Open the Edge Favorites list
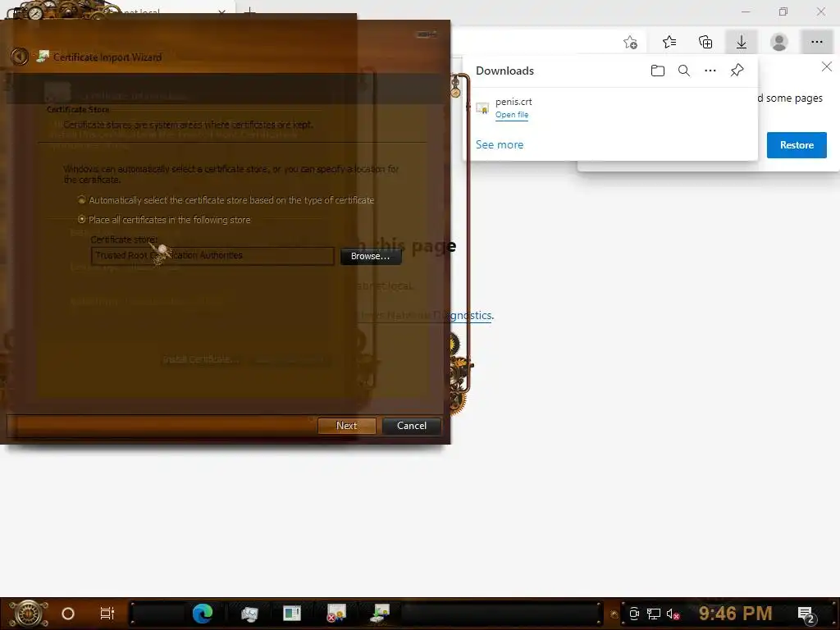 pyautogui.click(x=669, y=42)
